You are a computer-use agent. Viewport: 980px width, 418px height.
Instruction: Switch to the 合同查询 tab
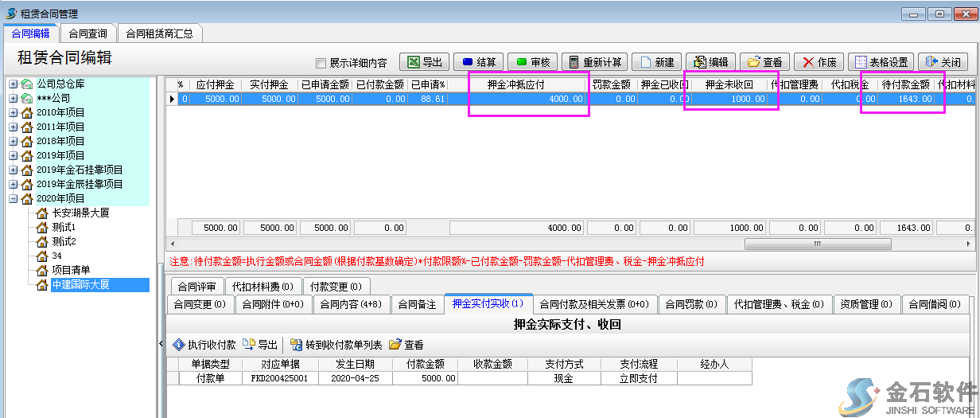(87, 33)
